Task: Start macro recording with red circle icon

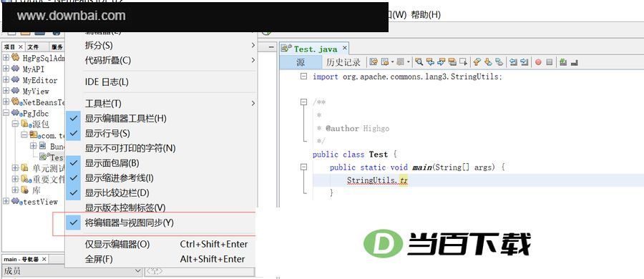Action: pos(538,62)
